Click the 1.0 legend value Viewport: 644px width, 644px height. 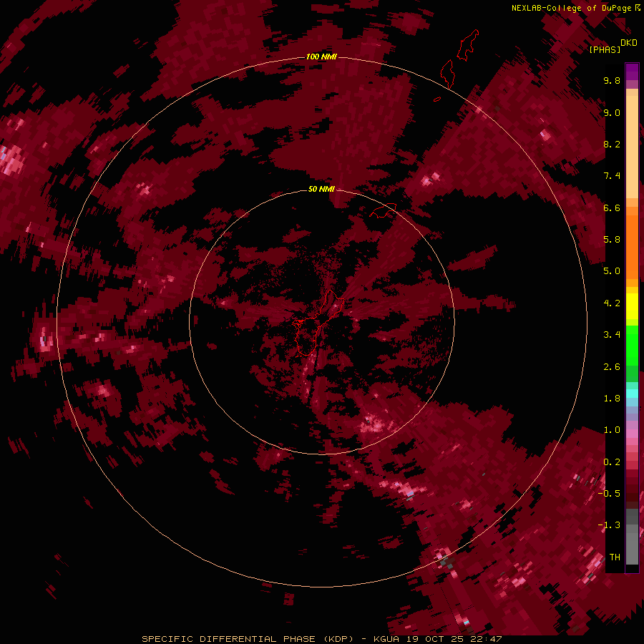(x=612, y=430)
